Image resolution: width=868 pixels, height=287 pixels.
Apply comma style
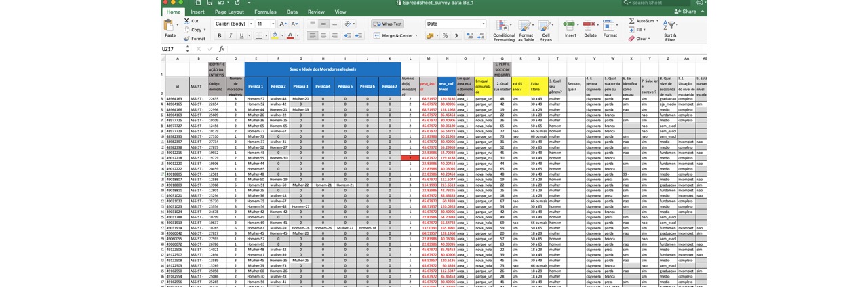click(456, 36)
